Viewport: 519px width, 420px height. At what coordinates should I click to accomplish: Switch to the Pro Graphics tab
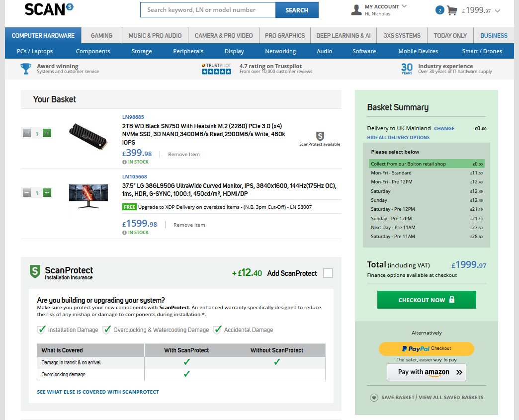(285, 35)
